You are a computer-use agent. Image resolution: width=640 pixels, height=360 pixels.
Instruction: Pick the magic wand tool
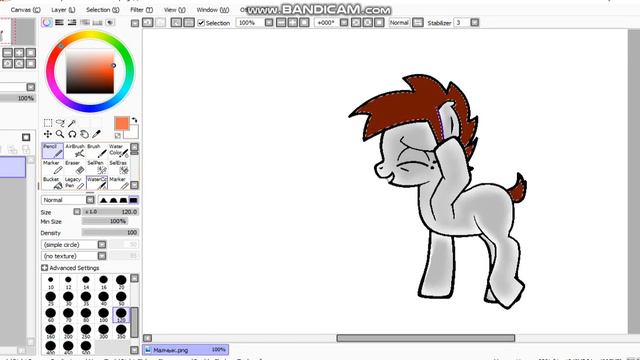coord(72,123)
